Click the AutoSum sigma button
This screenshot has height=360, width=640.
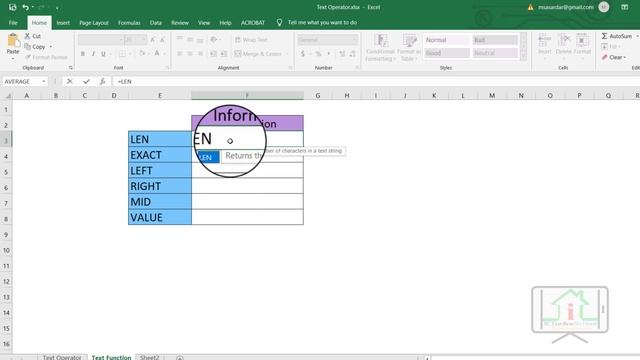(x=616, y=36)
